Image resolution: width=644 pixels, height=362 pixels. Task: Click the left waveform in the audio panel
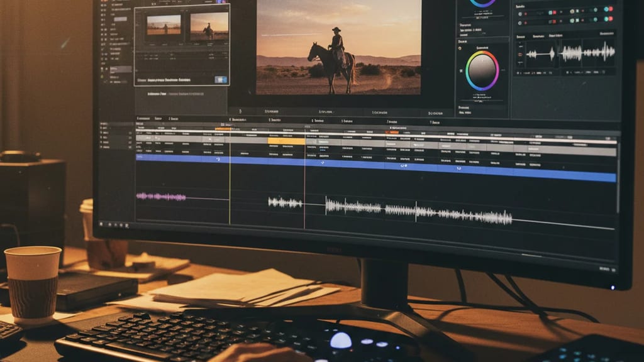pos(540,54)
